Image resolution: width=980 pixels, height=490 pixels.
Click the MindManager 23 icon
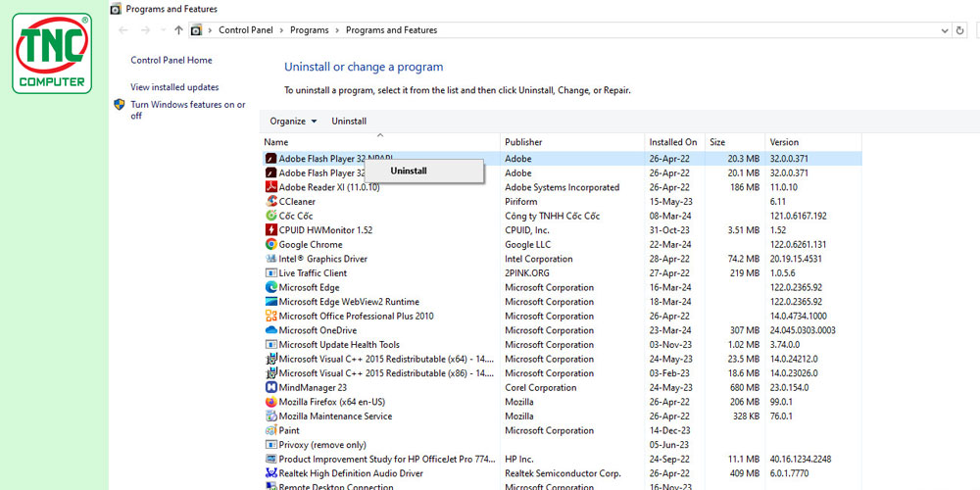(271, 387)
